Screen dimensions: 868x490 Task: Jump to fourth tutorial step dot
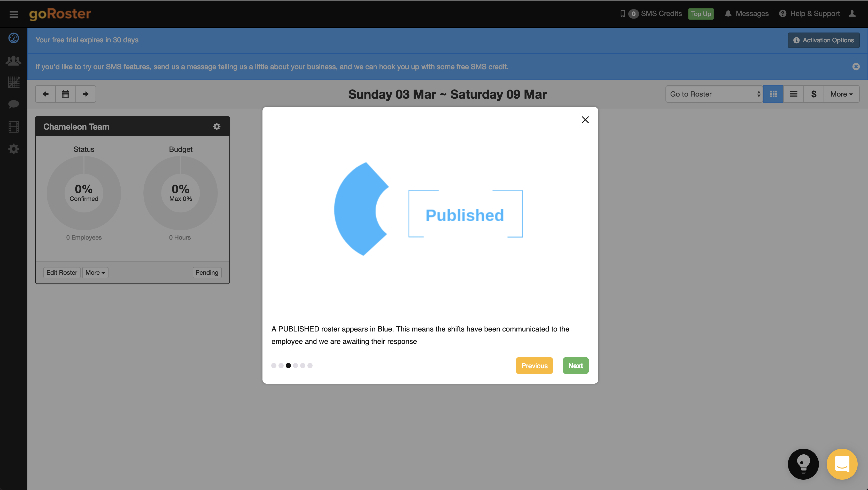(x=296, y=365)
